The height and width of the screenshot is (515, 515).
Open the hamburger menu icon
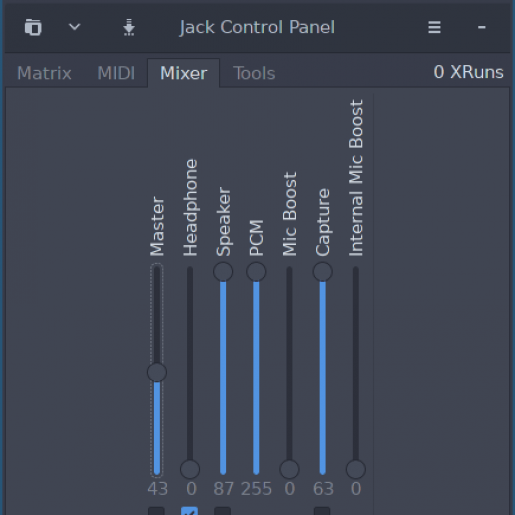(x=434, y=27)
